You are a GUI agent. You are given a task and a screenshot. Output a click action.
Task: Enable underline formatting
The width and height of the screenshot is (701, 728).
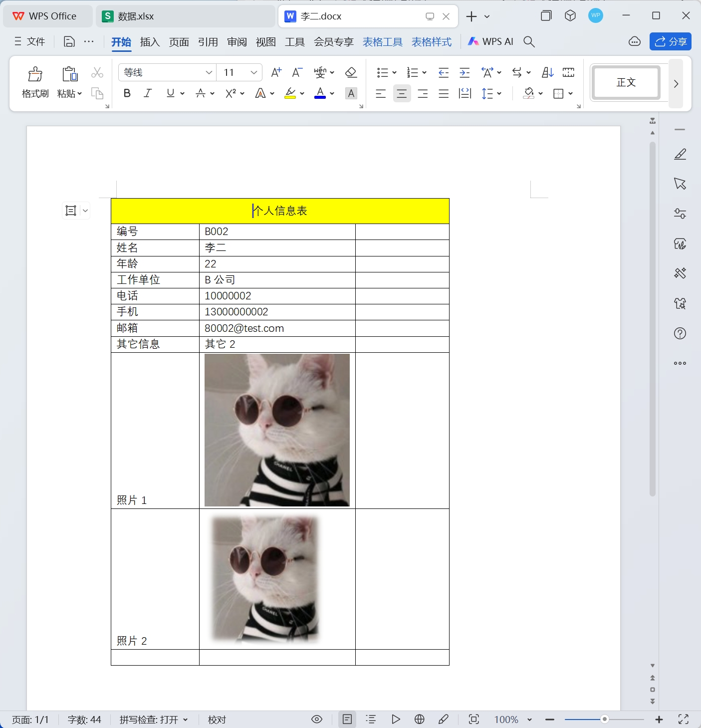point(170,93)
